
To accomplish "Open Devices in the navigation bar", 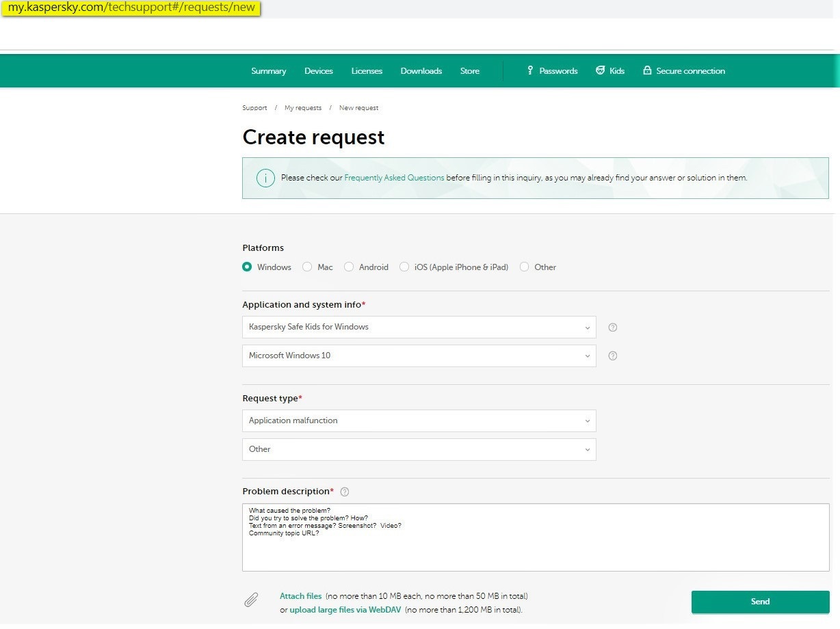I will pyautogui.click(x=319, y=71).
